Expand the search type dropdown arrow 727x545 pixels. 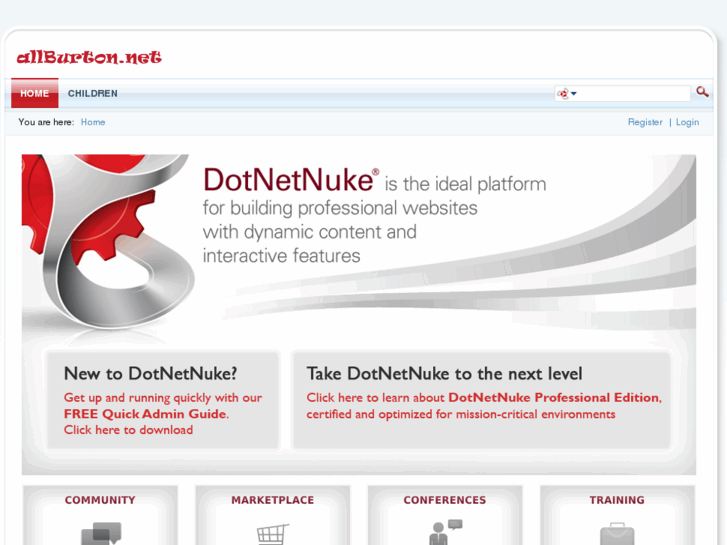(x=574, y=94)
